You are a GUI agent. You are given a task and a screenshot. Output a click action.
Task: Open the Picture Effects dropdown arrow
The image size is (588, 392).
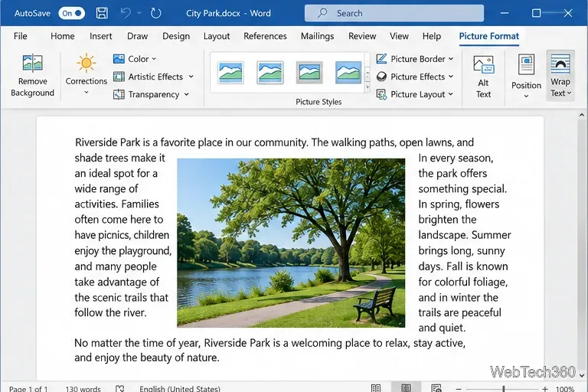[451, 77]
